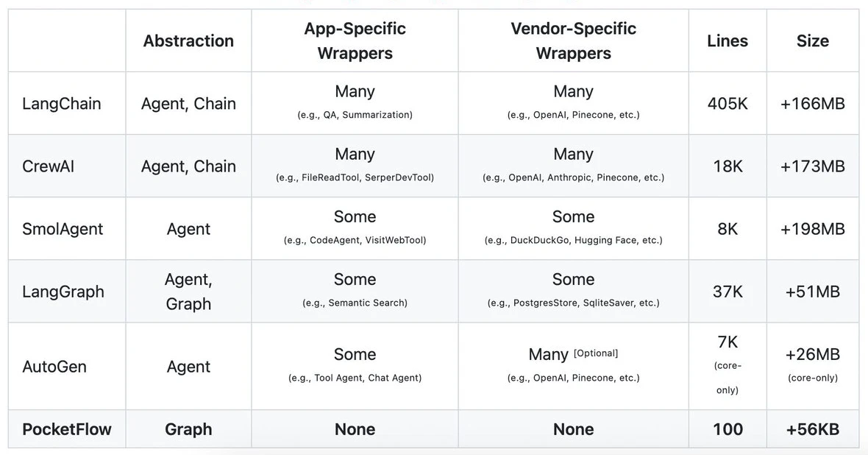This screenshot has height=455, width=868.
Task: Click the Abstraction column header
Action: [188, 40]
